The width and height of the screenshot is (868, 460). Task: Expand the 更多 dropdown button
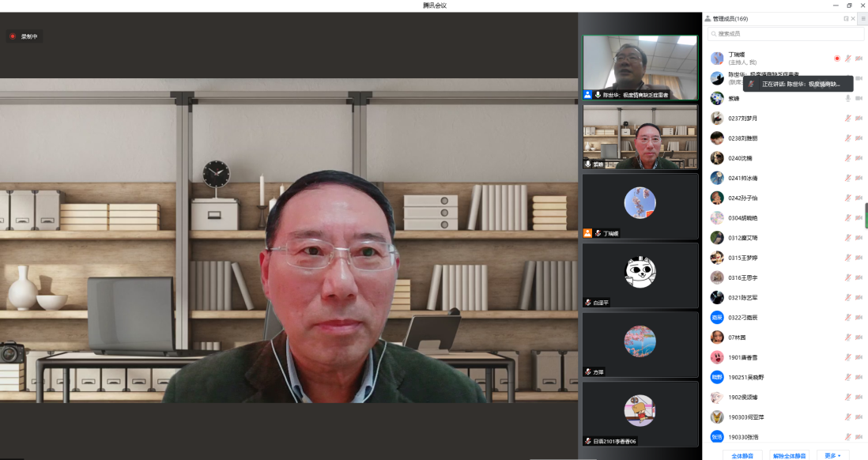[x=832, y=454]
